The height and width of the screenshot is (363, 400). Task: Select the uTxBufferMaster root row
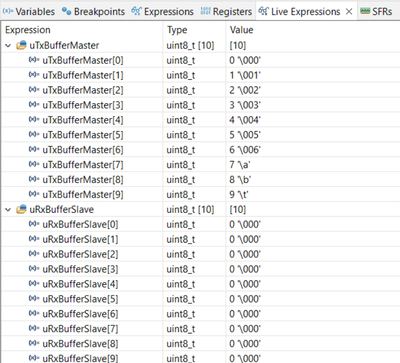[x=200, y=45]
